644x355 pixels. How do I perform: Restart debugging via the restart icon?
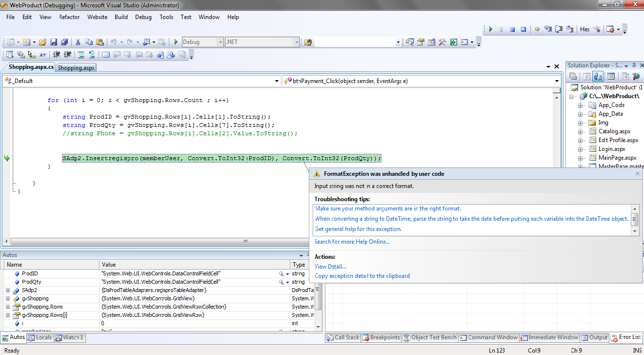point(523,29)
